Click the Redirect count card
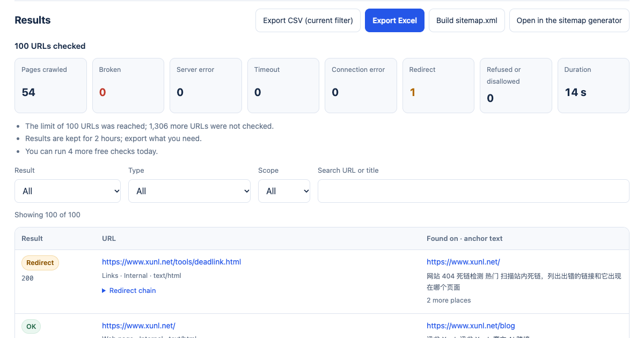 [x=438, y=85]
